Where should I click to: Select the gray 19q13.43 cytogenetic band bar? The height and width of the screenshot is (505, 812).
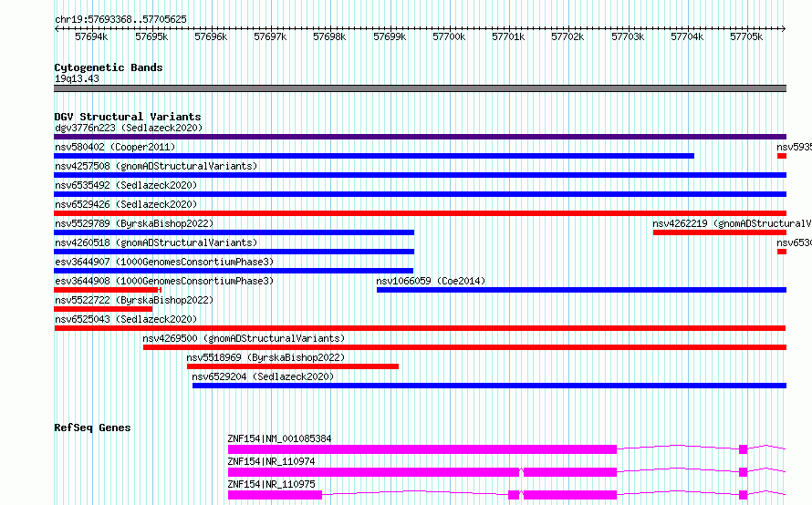click(x=420, y=88)
